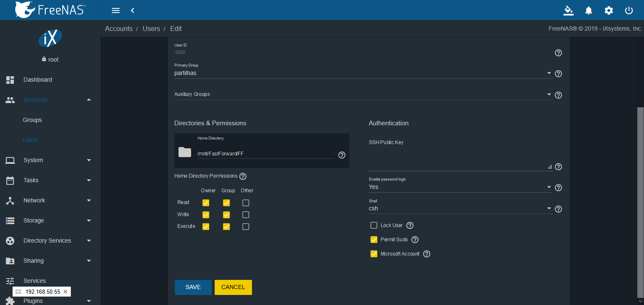This screenshot has width=644, height=305.
Task: Open the notifications bell
Action: (589, 10)
